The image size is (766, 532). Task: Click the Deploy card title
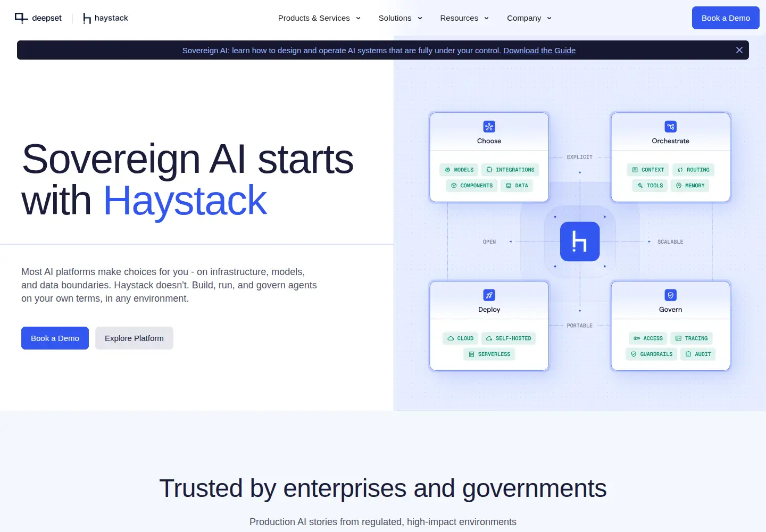(x=489, y=310)
